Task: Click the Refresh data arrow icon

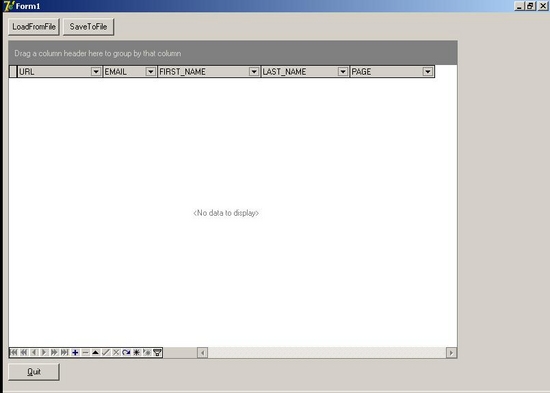Action: coord(126,352)
